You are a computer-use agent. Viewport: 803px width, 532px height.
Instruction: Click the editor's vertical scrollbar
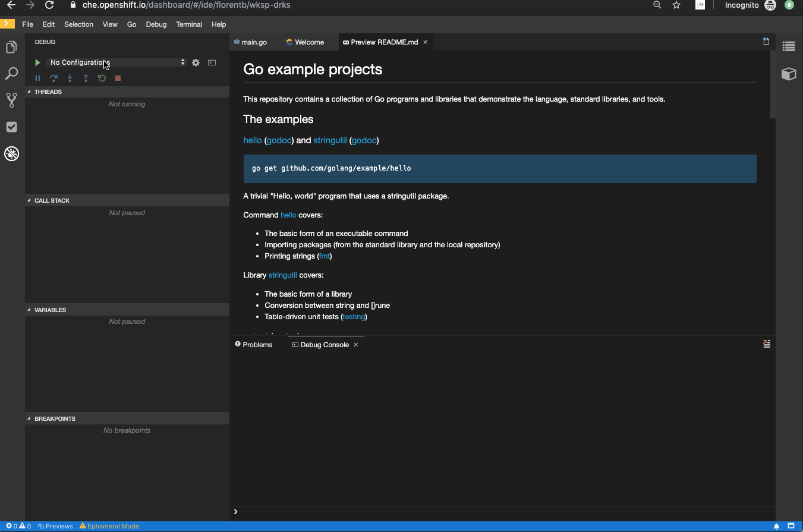[771, 83]
